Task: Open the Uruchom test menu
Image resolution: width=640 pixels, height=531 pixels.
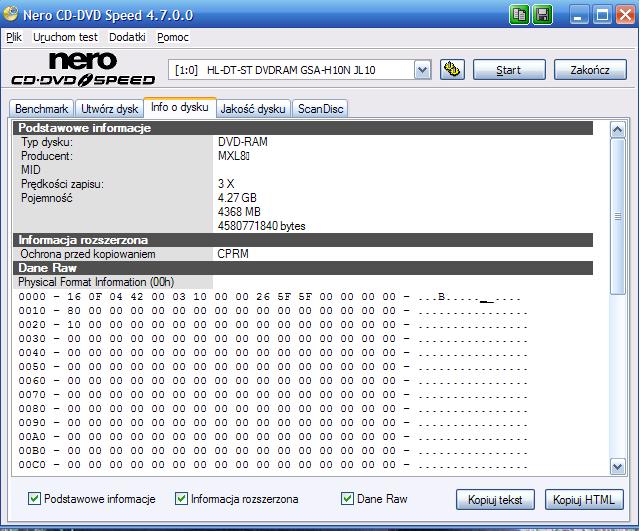Action: point(65,37)
